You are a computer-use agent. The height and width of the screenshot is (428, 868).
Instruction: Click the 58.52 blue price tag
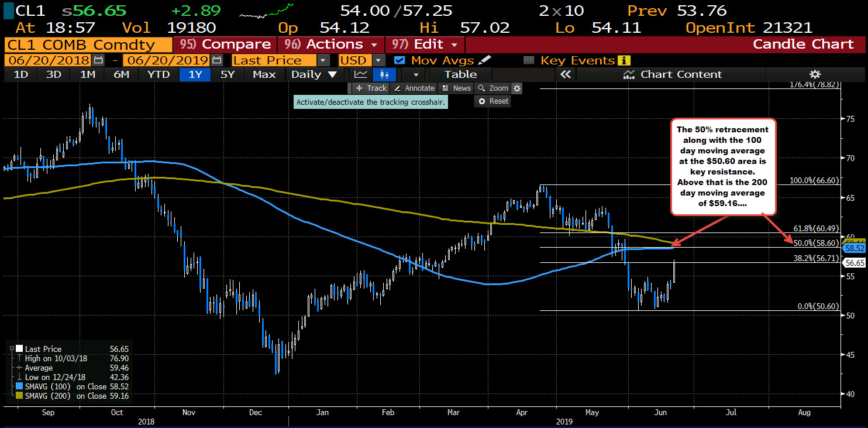tap(853, 248)
